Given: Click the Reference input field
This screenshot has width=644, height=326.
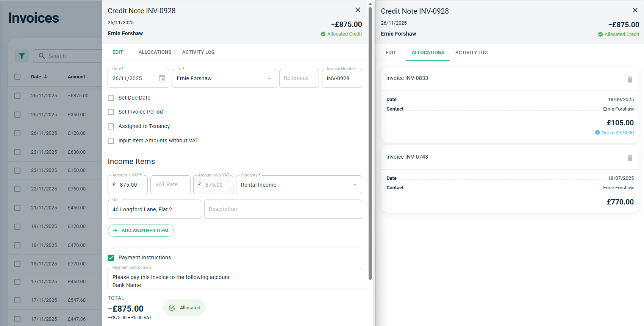Looking at the screenshot, I should 299,78.
